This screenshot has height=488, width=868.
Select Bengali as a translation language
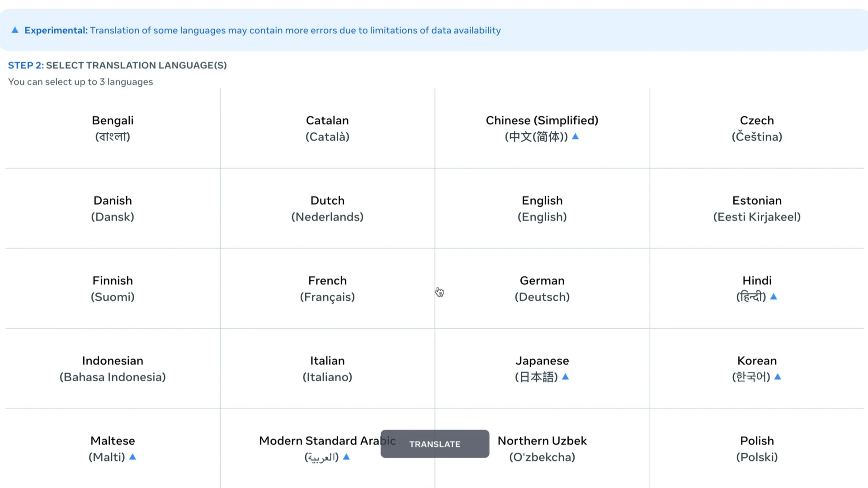[113, 128]
